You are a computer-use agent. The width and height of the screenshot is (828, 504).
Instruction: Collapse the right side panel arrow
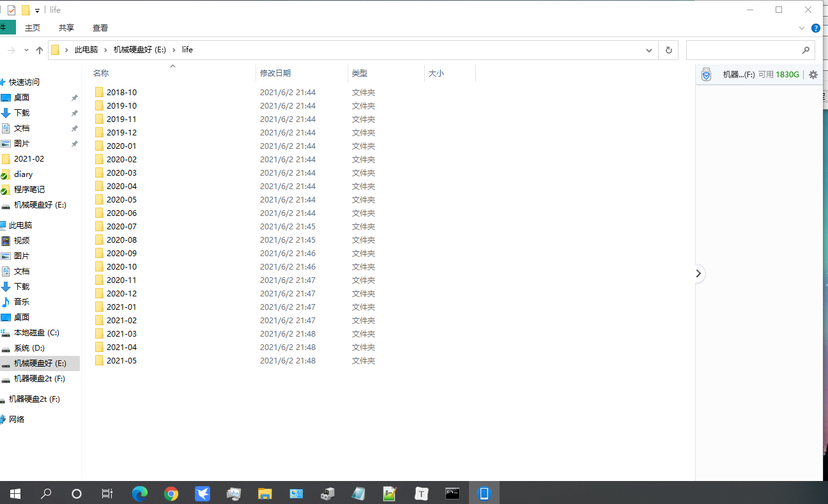tap(698, 273)
